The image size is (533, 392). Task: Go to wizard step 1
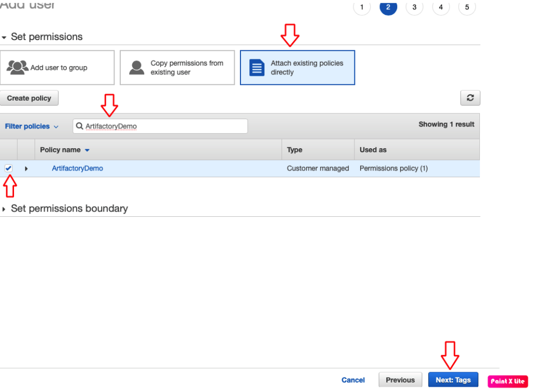coord(362,7)
